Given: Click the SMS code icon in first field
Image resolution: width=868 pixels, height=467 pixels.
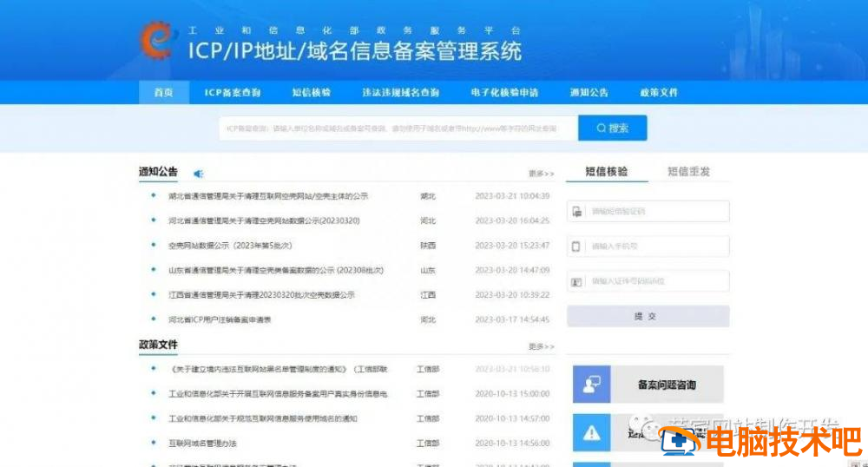Looking at the screenshot, I should 577,212.
